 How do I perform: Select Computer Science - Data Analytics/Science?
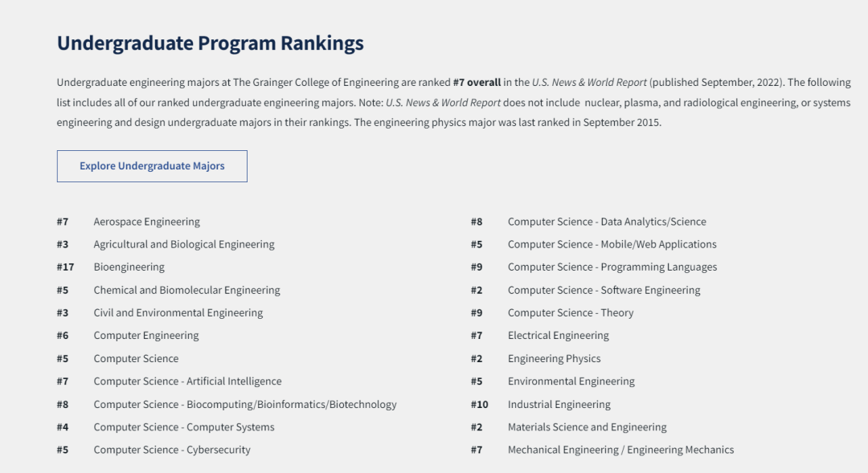(x=607, y=222)
